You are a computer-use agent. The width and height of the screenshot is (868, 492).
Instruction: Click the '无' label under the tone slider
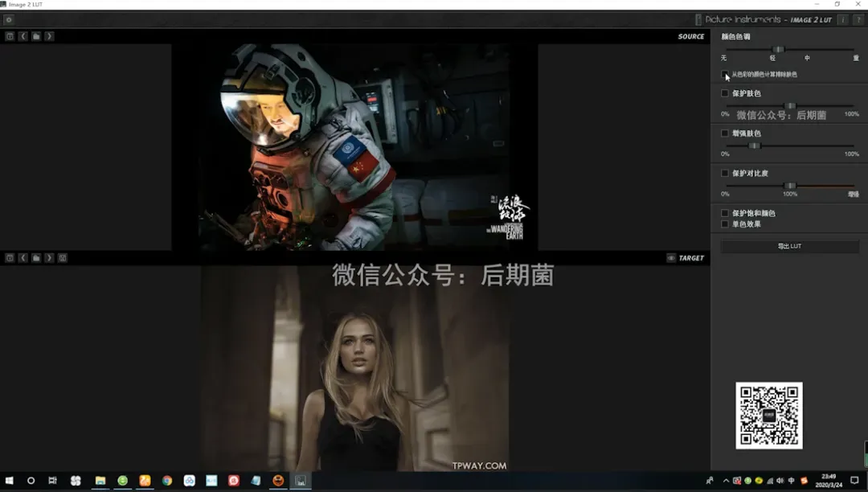(x=723, y=58)
